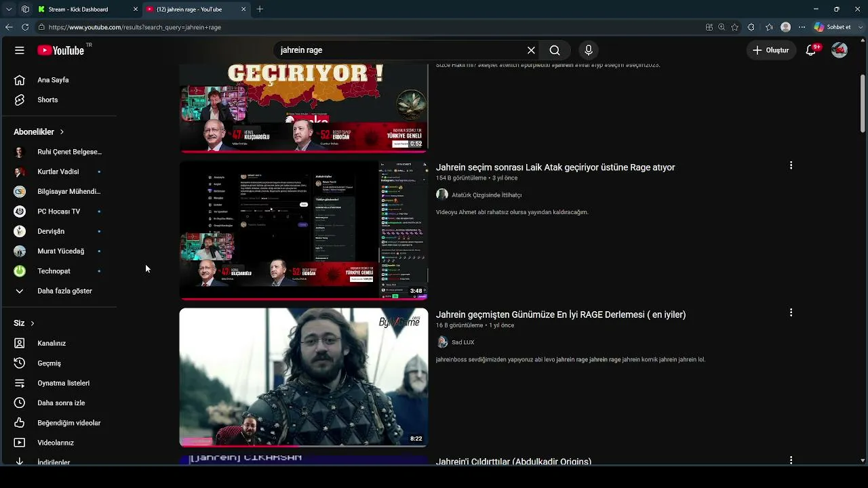This screenshot has width=868, height=488.
Task: Open YouTube notifications bell
Action: click(x=811, y=50)
